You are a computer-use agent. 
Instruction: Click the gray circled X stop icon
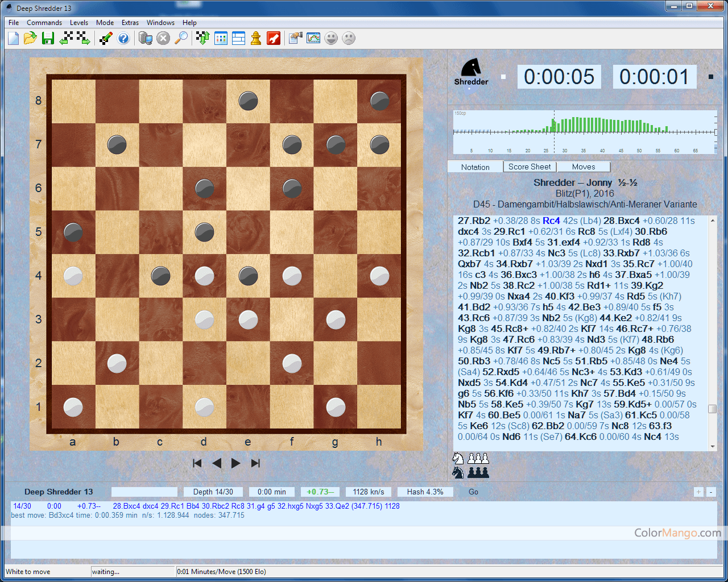(x=163, y=38)
